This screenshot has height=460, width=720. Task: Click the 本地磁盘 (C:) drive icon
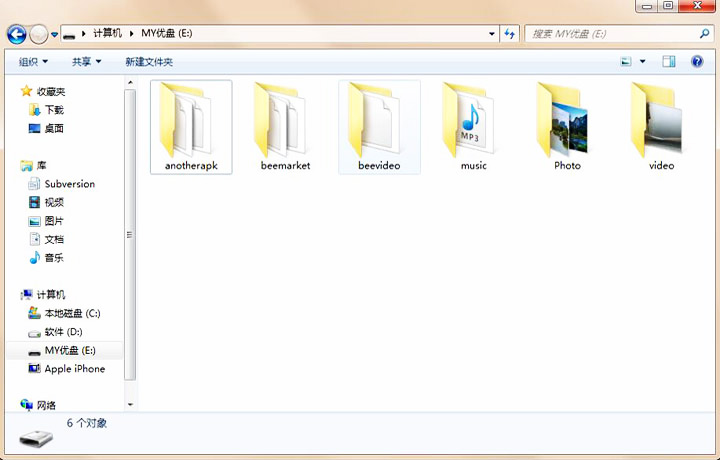34,313
